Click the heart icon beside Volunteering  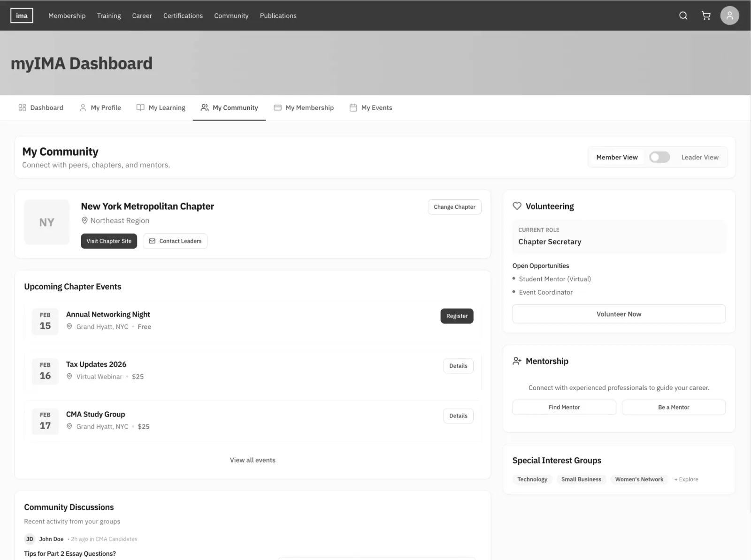pos(517,206)
